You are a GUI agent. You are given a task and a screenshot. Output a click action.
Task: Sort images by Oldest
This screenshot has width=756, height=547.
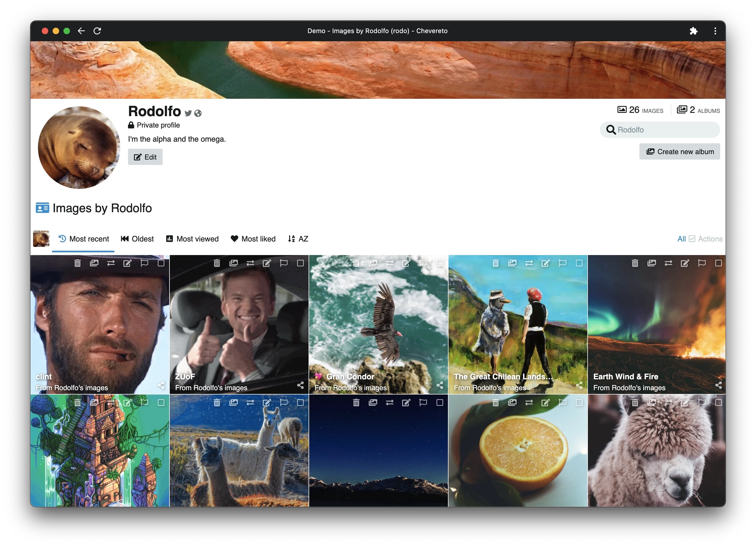137,239
